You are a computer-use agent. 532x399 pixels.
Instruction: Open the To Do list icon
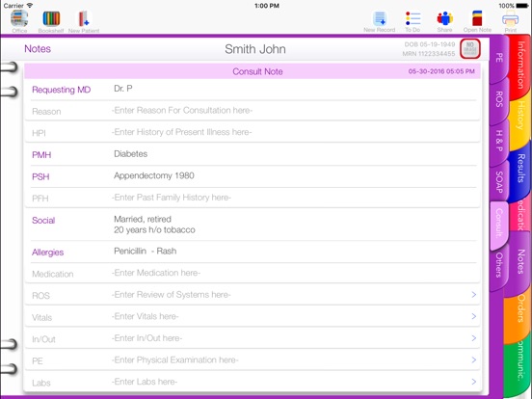[x=412, y=21]
